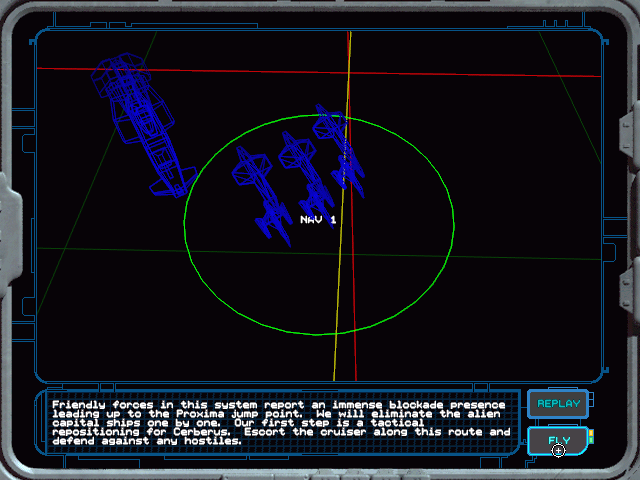This screenshot has height=480, width=640.
Task: Click the mission briefing text panel
Action: coord(282,422)
